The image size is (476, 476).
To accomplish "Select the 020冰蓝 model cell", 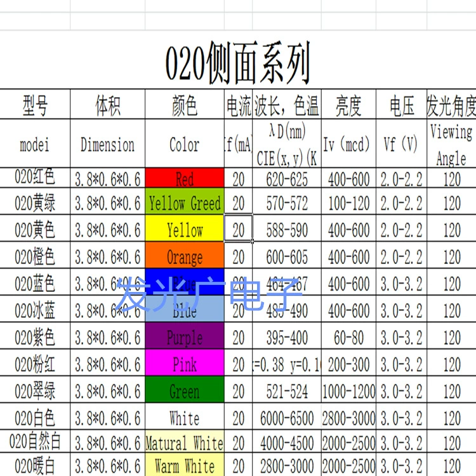I will click(x=35, y=308).
